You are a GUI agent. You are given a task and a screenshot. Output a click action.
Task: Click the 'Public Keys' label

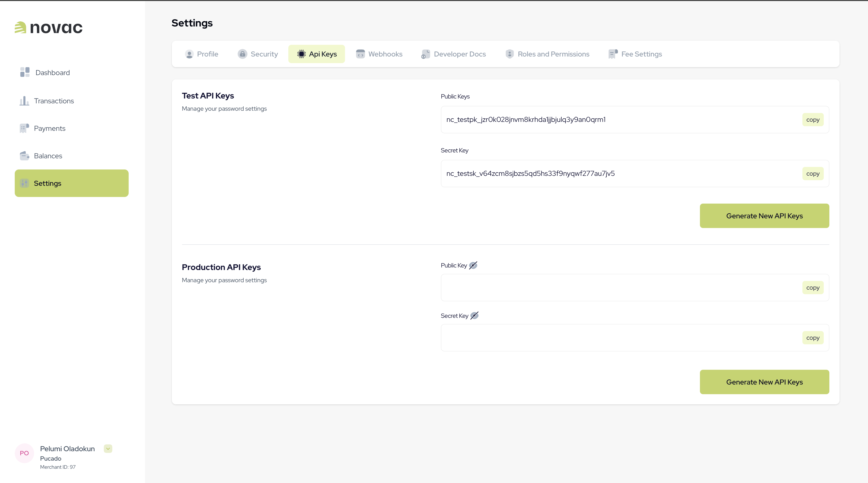pyautogui.click(x=455, y=96)
